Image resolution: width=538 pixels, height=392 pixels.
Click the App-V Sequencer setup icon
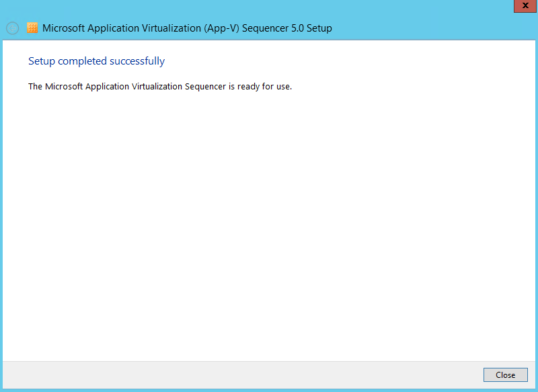point(32,28)
